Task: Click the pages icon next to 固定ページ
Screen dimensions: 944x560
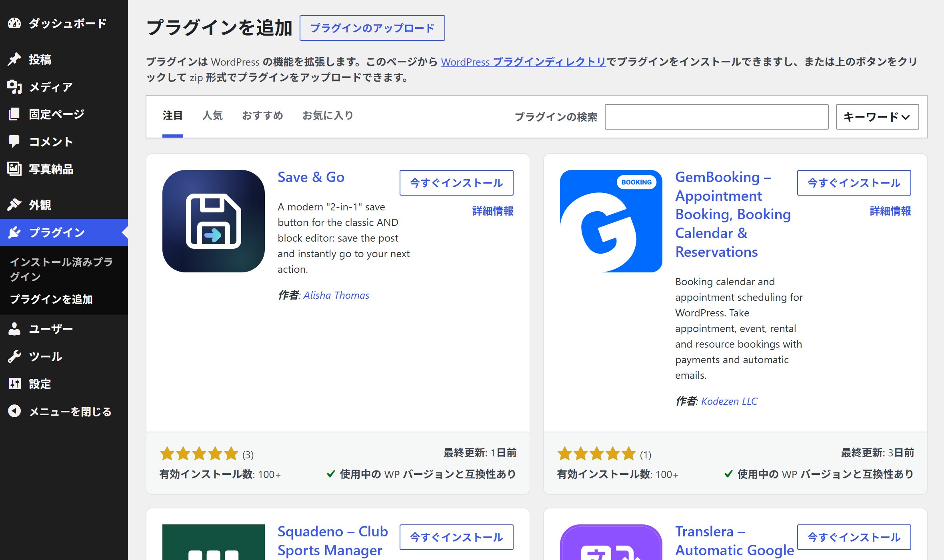Action: [14, 114]
